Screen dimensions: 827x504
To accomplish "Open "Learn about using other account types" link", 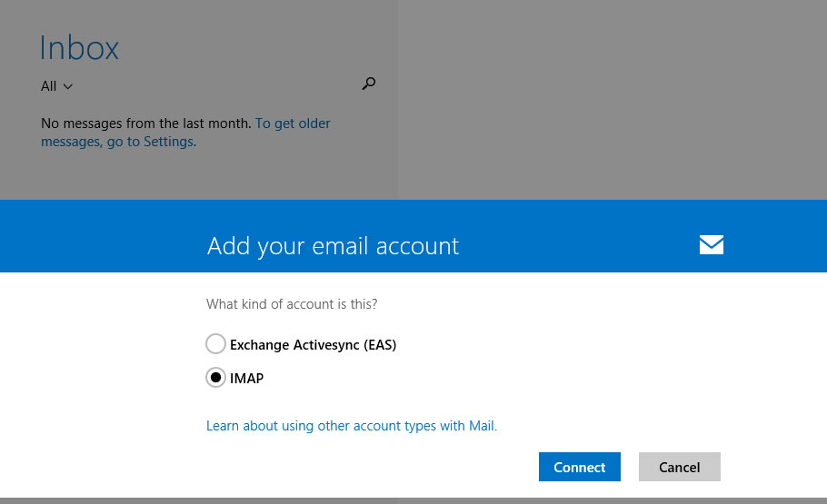I will pos(351,425).
